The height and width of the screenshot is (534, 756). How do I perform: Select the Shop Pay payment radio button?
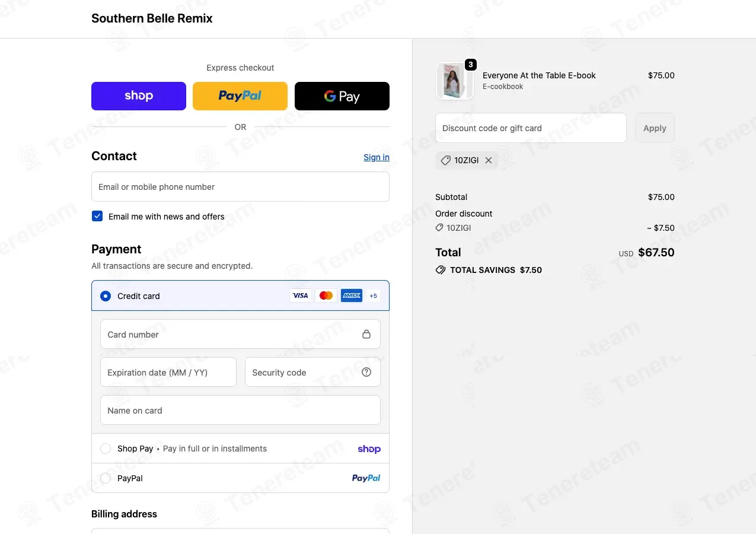[106, 449]
